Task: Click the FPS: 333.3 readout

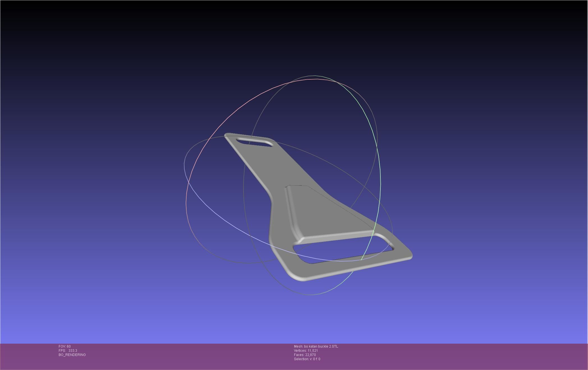Action: coord(68,351)
